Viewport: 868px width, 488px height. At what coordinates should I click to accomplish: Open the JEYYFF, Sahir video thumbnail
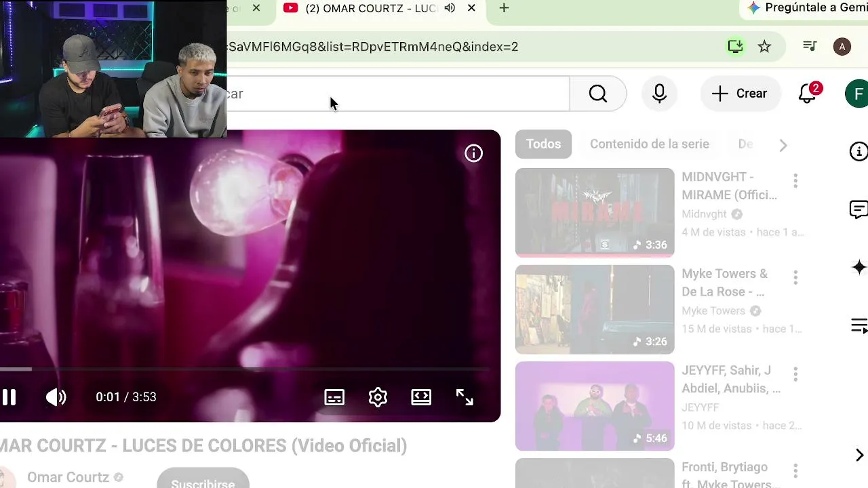(x=595, y=406)
